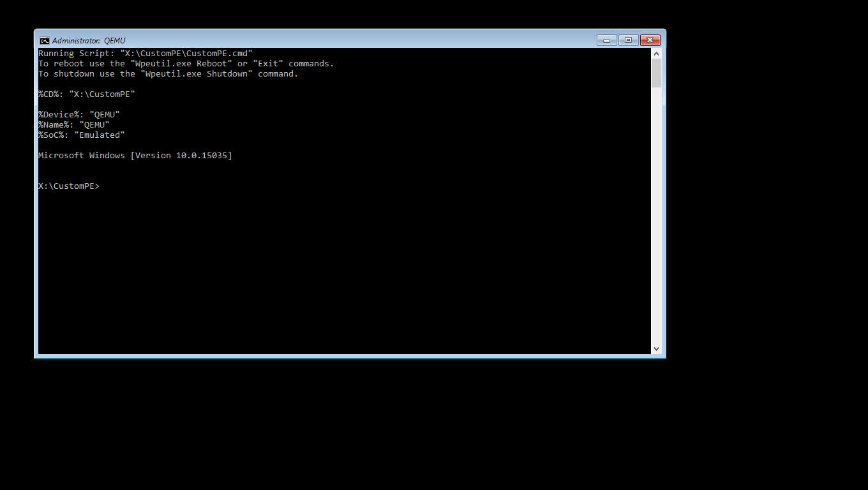The height and width of the screenshot is (490, 868).
Task: Click the scrollbar up arrow
Action: tap(656, 54)
